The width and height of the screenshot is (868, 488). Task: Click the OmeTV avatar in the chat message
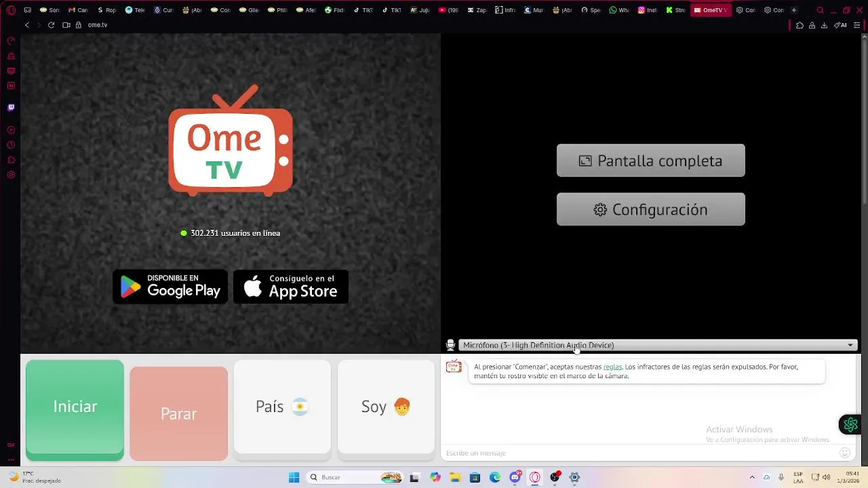pyautogui.click(x=454, y=367)
